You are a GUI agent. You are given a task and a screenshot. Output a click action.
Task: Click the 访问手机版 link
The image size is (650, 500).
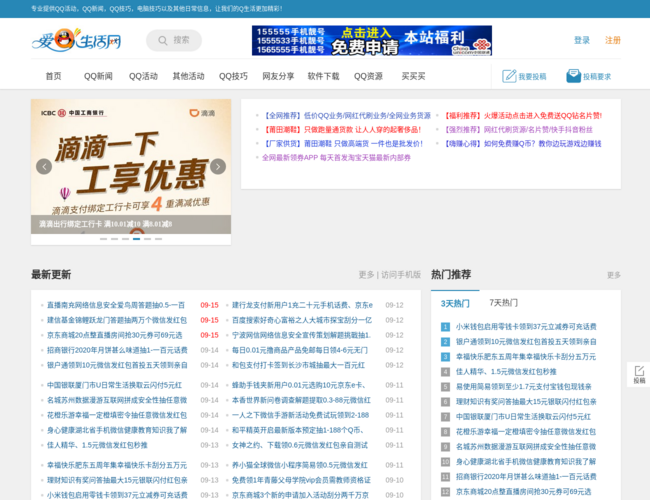pyautogui.click(x=401, y=274)
